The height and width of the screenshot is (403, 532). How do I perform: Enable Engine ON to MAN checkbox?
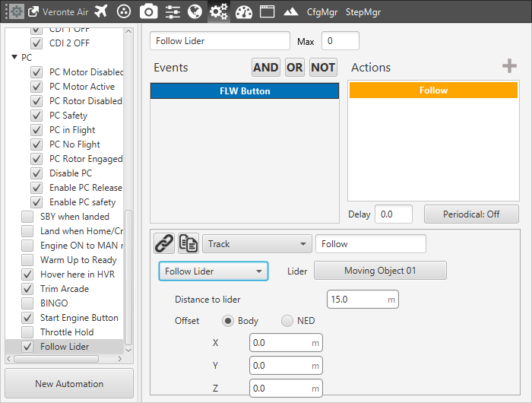[x=27, y=246]
